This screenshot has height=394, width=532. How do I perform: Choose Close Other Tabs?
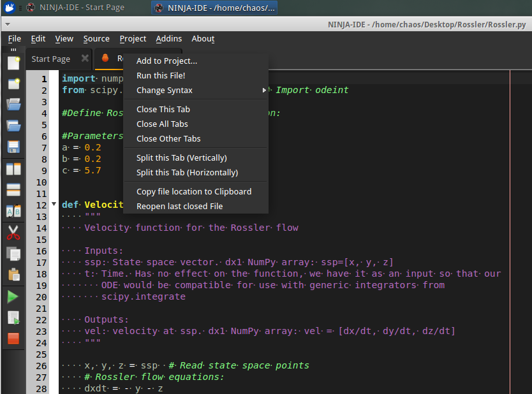196,139
